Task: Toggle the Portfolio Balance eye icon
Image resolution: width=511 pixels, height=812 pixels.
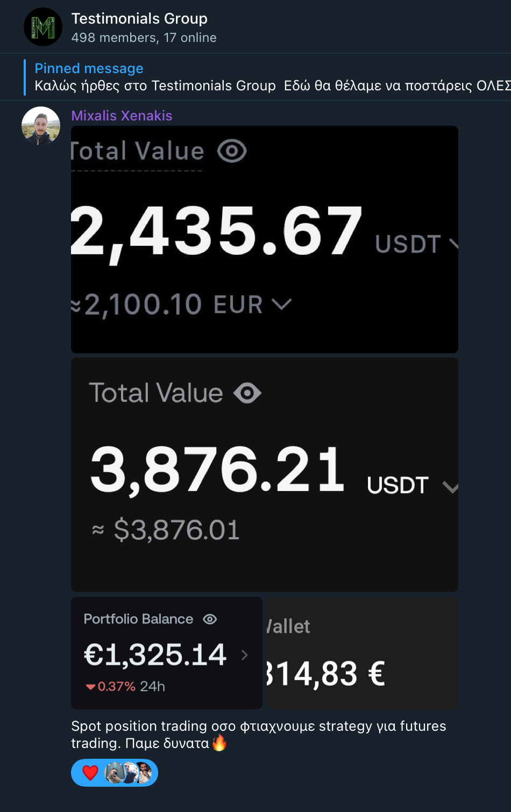Action: [210, 619]
